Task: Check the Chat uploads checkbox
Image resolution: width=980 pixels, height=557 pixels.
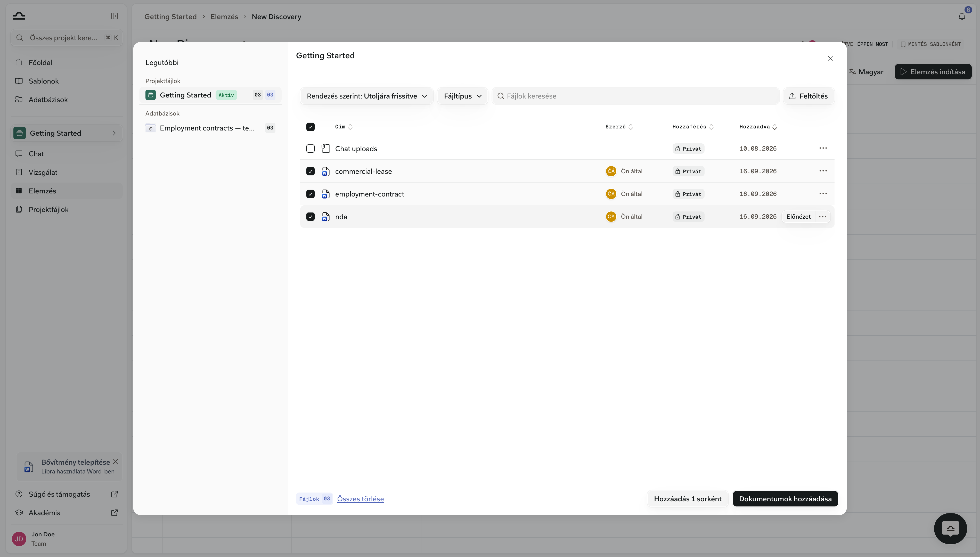Action: [310, 149]
